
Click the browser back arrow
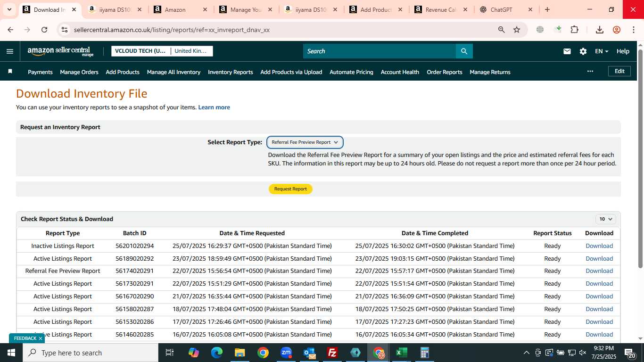[10, 30]
